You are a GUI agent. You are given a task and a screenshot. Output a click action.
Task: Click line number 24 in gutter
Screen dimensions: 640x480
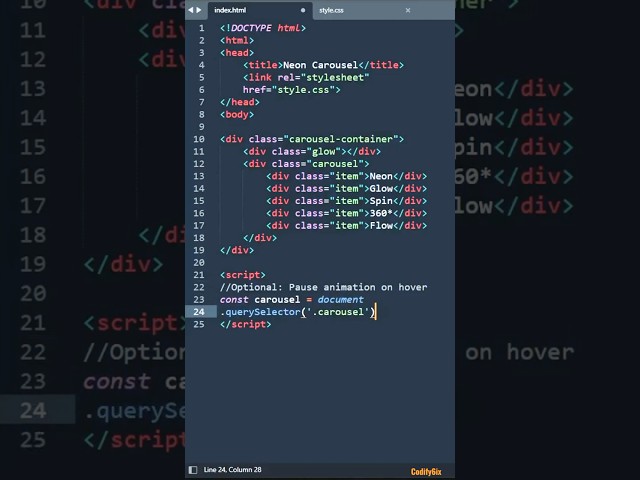coord(199,312)
